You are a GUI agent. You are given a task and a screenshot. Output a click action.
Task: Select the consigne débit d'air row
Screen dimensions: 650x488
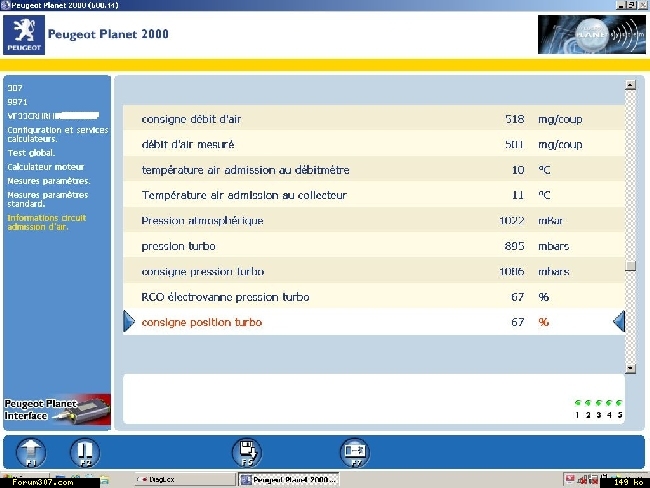(374, 119)
